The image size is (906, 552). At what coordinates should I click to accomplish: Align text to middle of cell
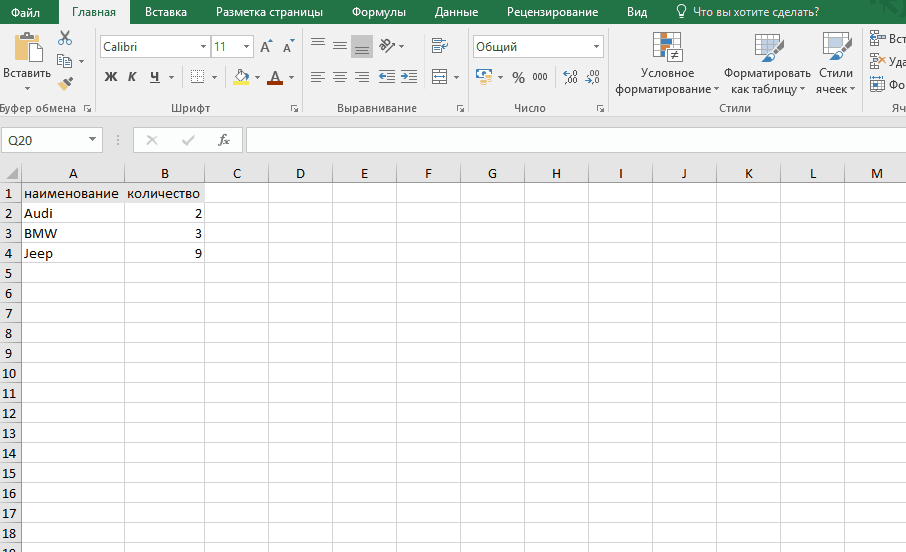point(340,46)
